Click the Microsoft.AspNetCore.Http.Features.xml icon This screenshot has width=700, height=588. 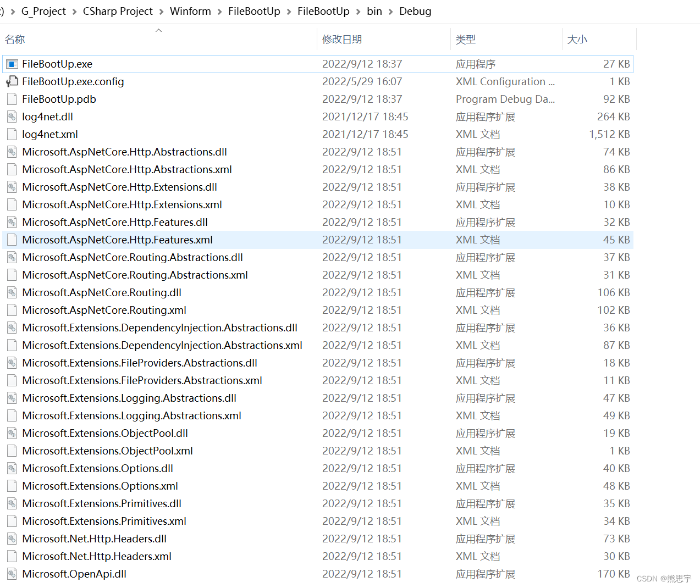12,240
